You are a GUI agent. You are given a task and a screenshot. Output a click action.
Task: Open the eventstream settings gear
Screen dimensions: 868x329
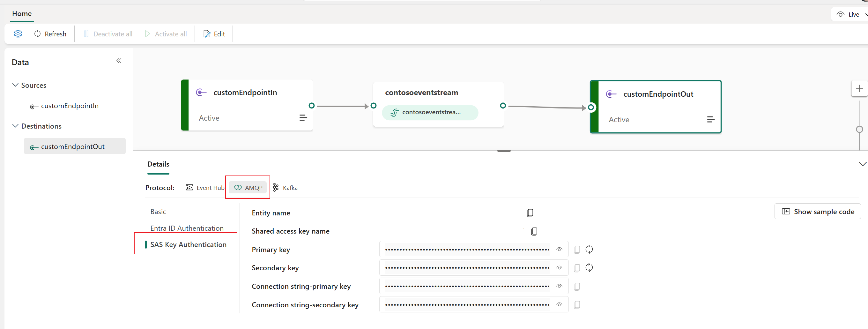[18, 34]
